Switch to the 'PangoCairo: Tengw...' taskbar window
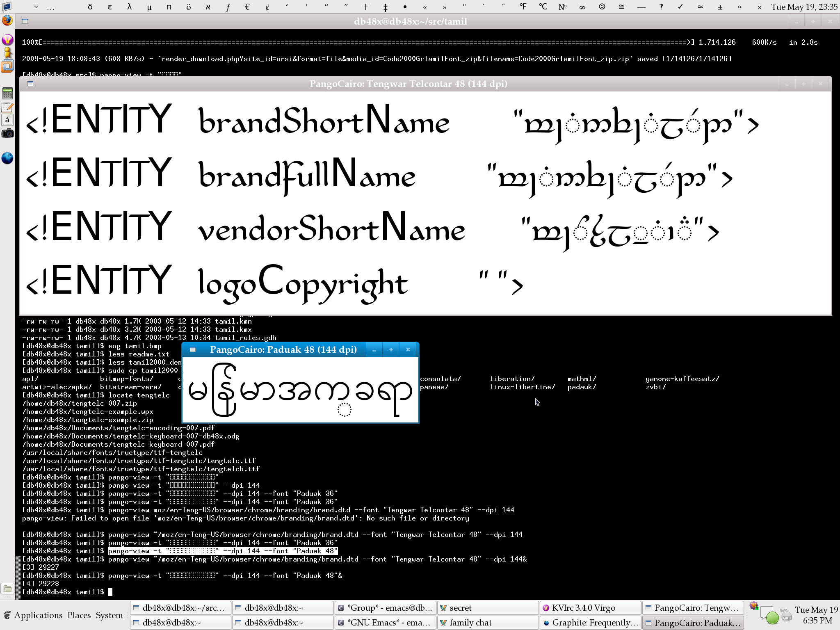840x630 pixels. [693, 608]
